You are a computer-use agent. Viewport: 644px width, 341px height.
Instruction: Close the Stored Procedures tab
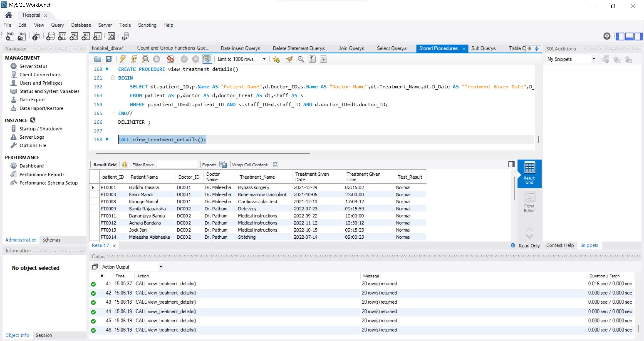pos(464,49)
